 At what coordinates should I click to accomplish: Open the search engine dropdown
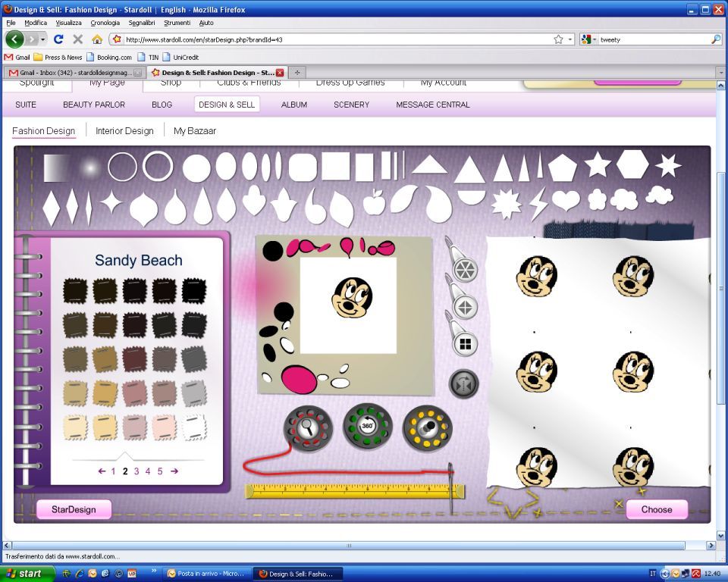point(595,39)
